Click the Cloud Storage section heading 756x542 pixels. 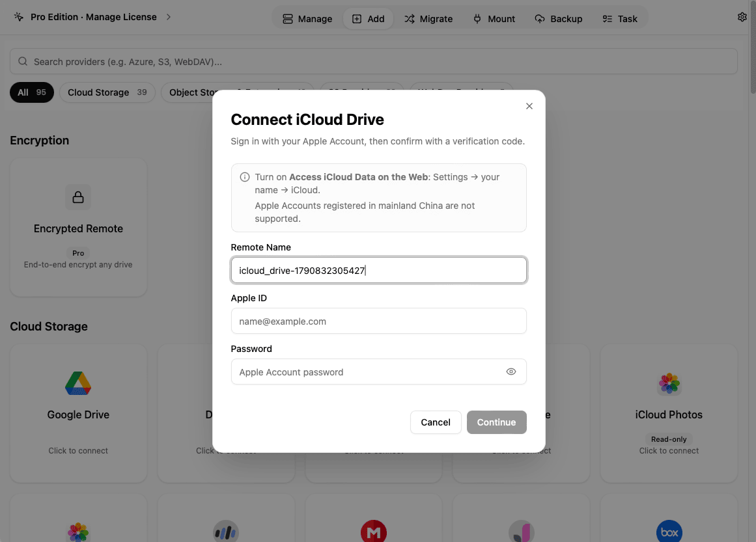49,326
